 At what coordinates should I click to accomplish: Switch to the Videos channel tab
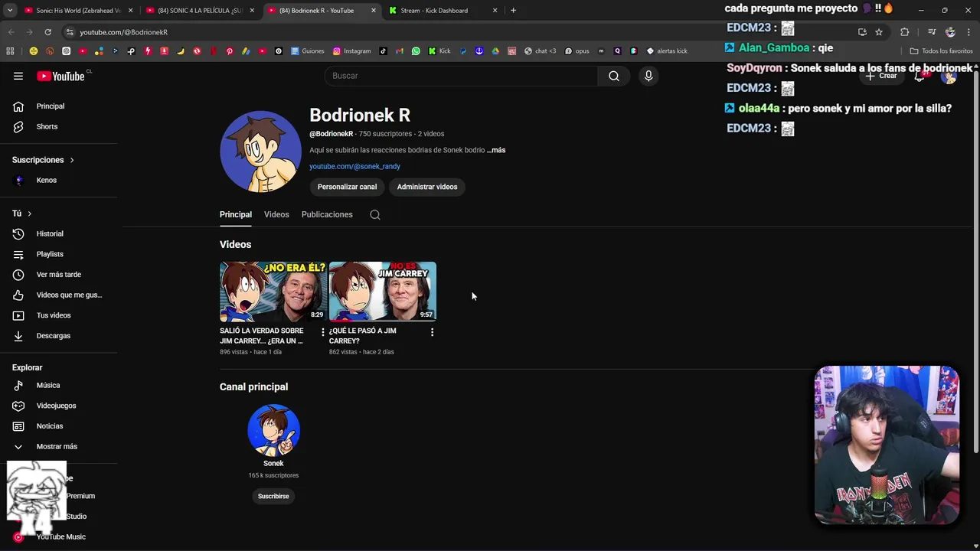point(276,214)
